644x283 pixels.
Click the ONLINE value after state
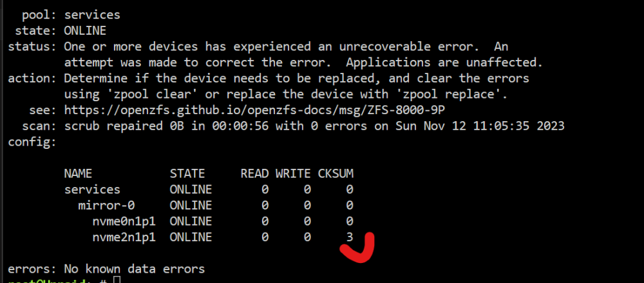pyautogui.click(x=85, y=30)
